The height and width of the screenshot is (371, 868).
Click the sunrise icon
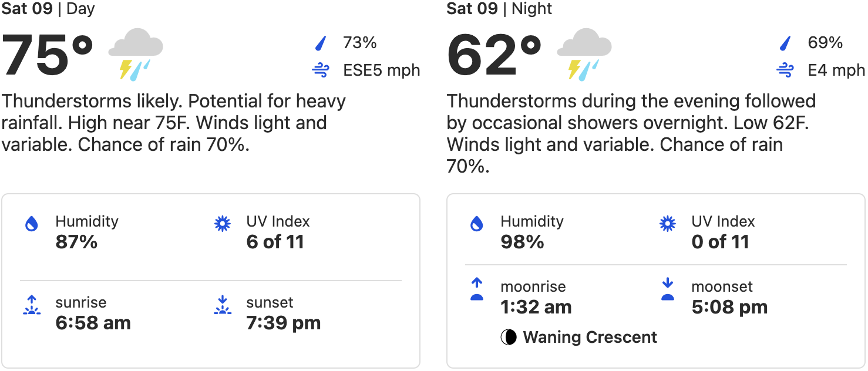click(x=32, y=305)
